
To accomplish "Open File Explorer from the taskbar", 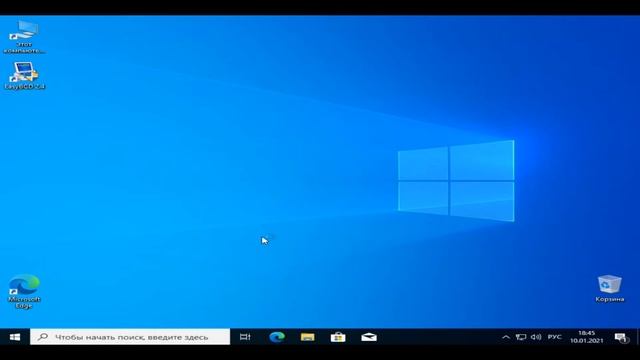I will pyautogui.click(x=307, y=337).
